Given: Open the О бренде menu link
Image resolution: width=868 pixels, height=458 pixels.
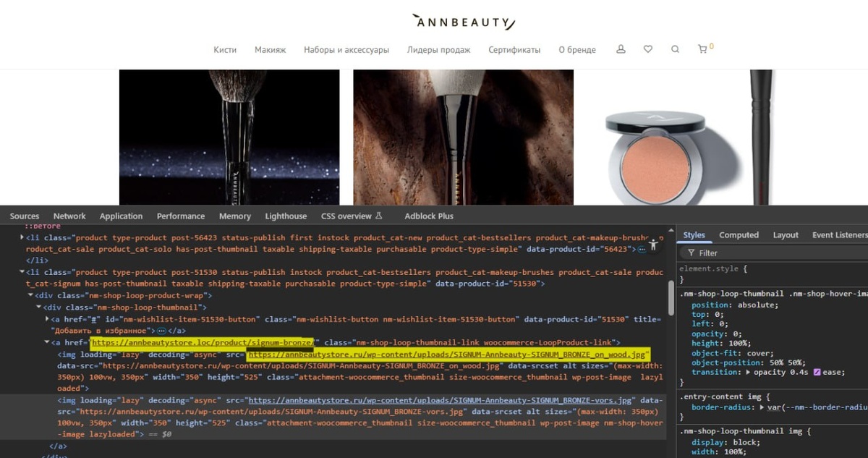Looking at the screenshot, I should point(577,50).
